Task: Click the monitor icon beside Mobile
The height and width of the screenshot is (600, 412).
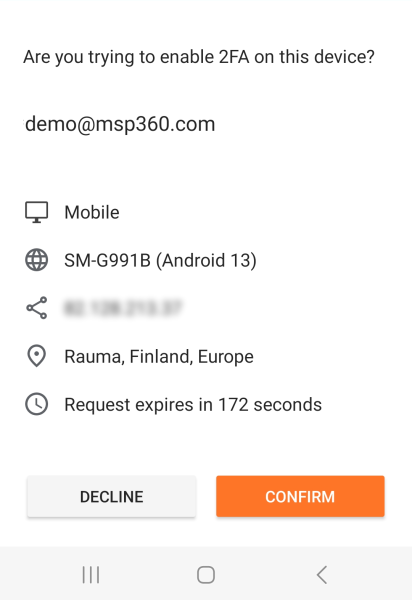Action: coord(37,212)
